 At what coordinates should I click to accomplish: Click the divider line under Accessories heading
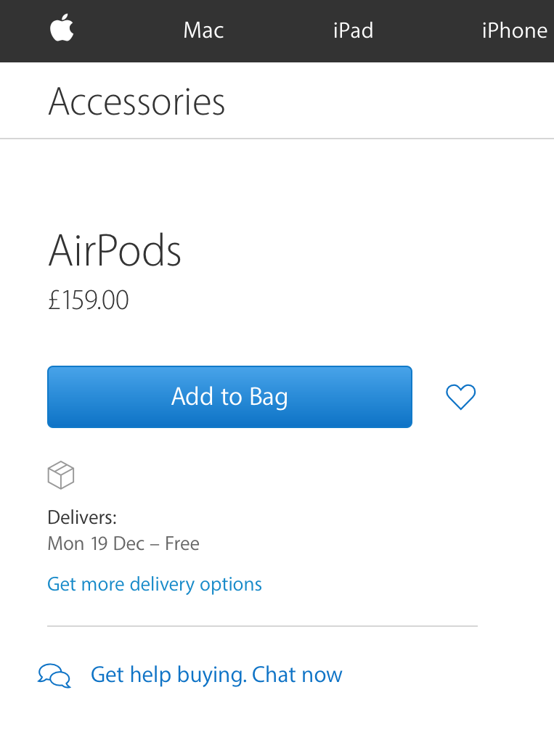[277, 139]
